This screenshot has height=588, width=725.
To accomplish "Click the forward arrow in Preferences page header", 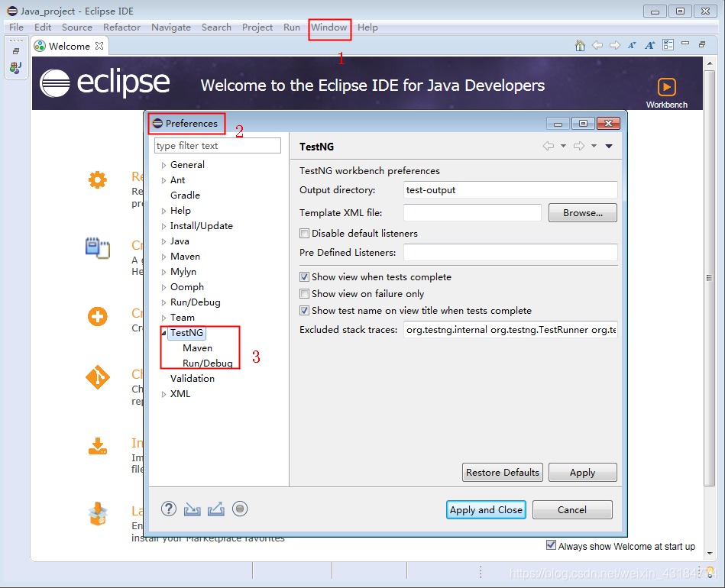I will coord(579,146).
